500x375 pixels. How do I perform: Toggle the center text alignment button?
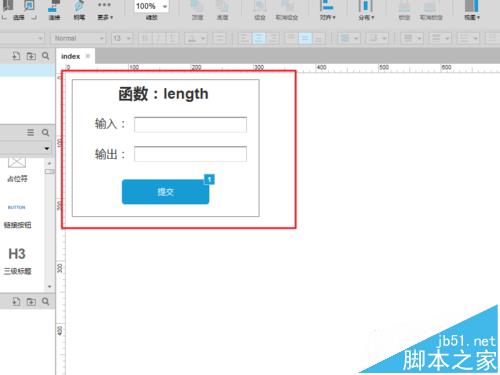tap(259, 38)
